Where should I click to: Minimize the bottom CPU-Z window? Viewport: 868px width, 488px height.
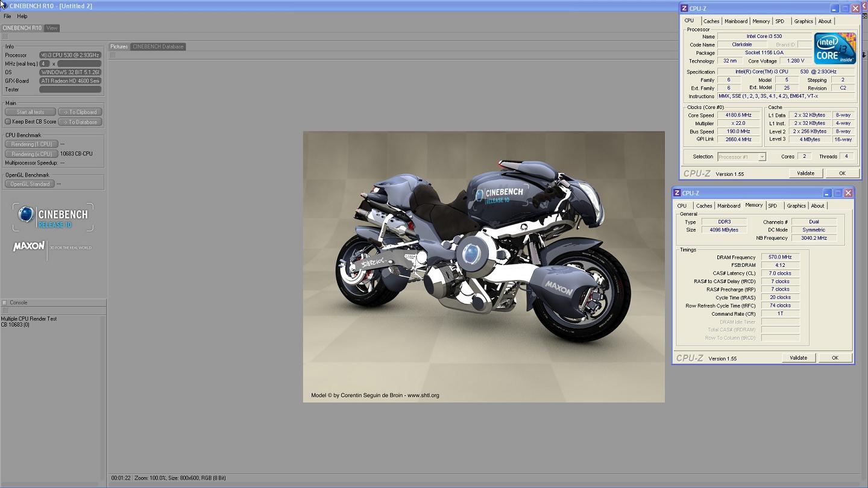coord(827,193)
